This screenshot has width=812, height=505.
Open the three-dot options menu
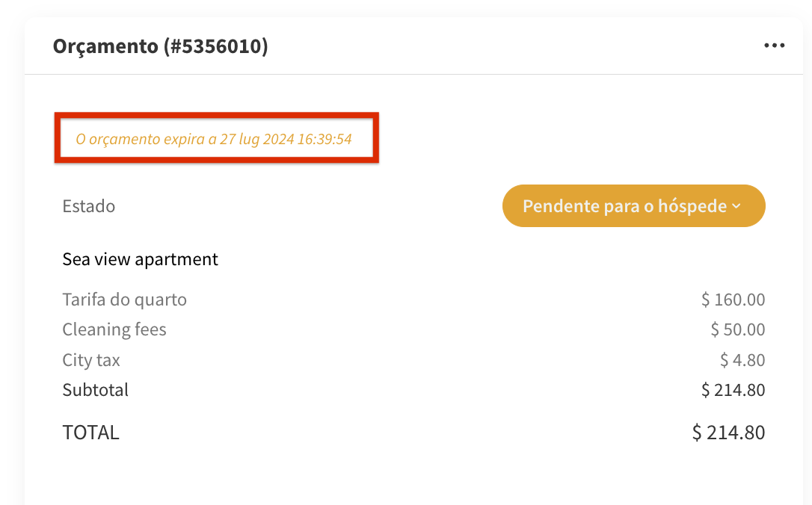[x=774, y=46]
